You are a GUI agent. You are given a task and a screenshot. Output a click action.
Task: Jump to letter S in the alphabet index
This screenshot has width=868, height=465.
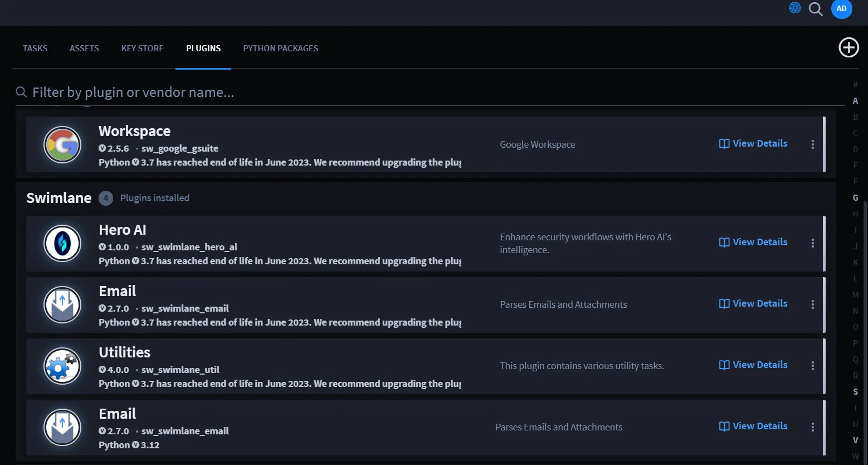point(855,392)
